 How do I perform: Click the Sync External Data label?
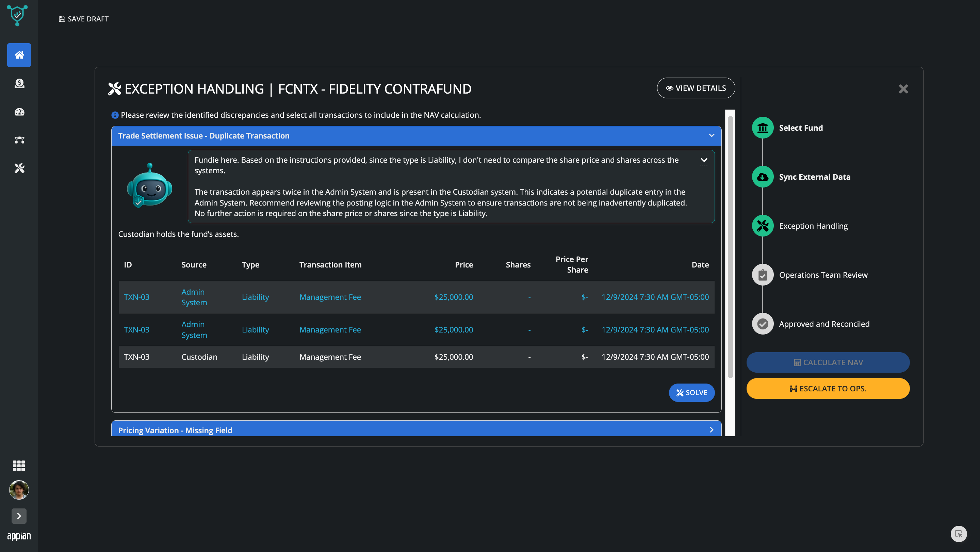[815, 177]
